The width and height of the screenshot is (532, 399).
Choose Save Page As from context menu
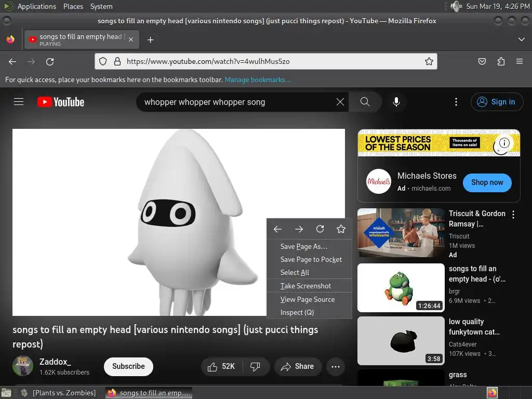(x=309, y=247)
